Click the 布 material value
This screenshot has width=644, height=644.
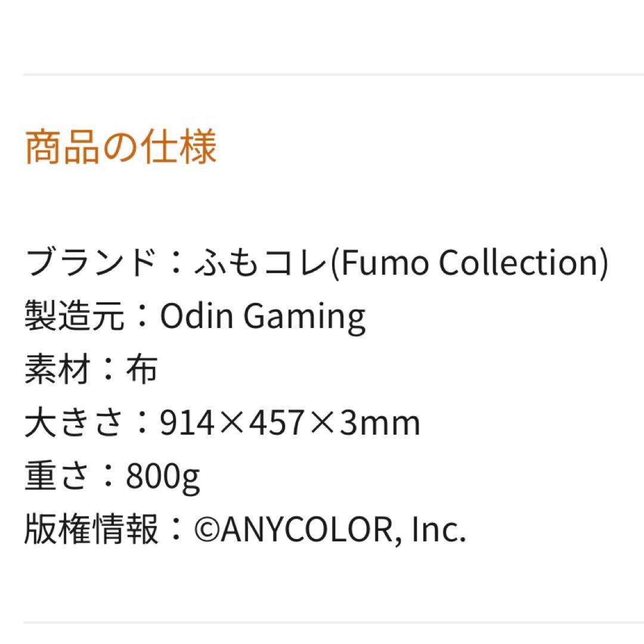[141, 370]
